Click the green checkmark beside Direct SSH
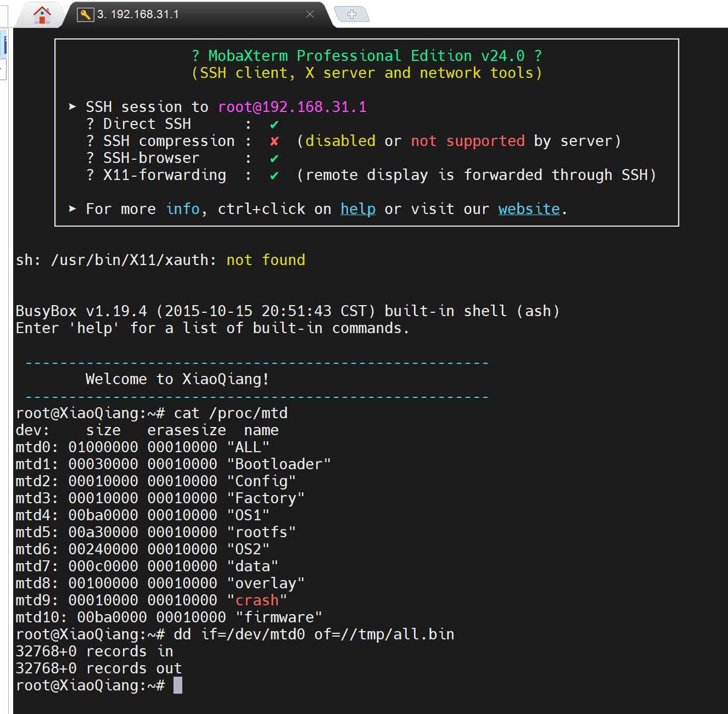 point(275,125)
